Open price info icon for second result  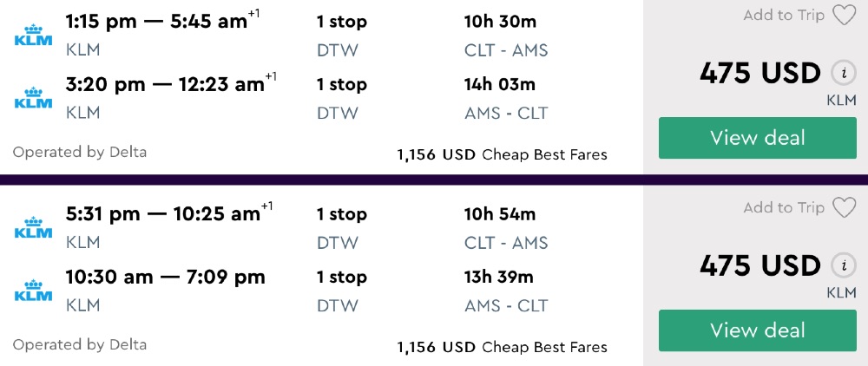(x=839, y=265)
